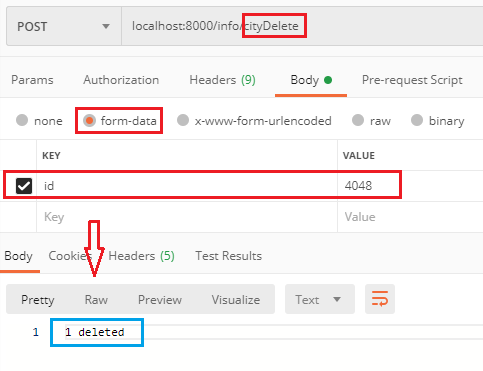Screen dimensions: 483x371
Task: Switch response view to Pretty
Action: pyautogui.click(x=38, y=300)
